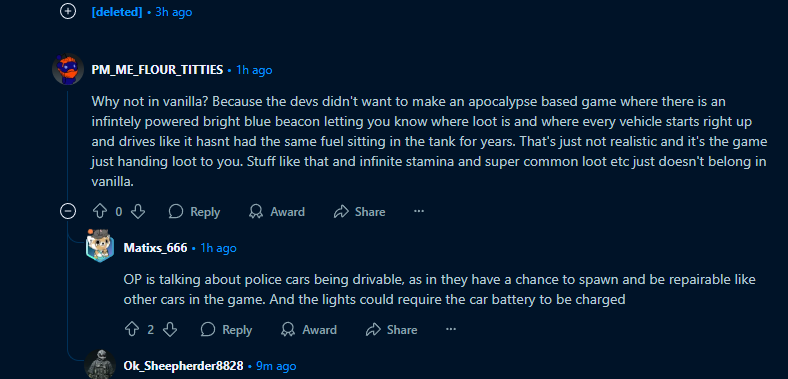Click Matixs_666 avatar image

click(100, 246)
